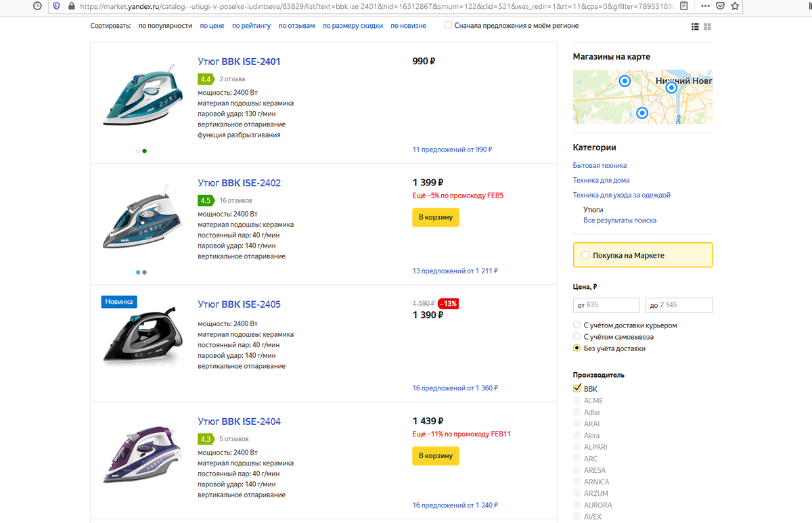The image size is (812, 523).
Task: Select white color dot for ISE-2401
Action: pyautogui.click(x=138, y=151)
